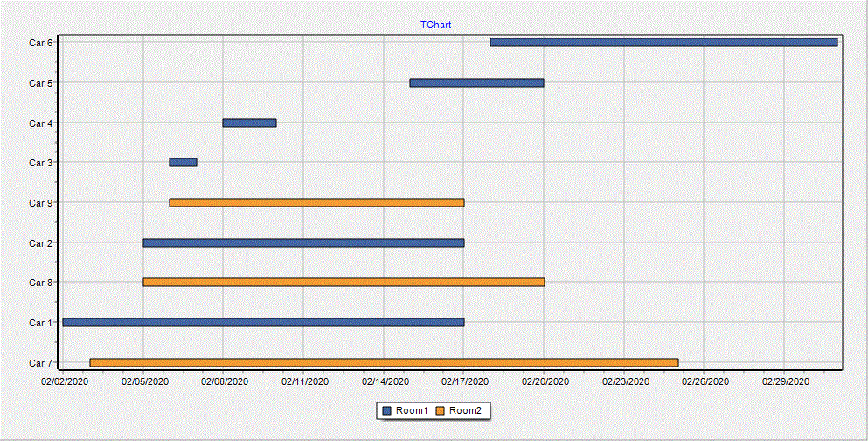
Task: Click the Room2 legend label
Action: [x=466, y=410]
